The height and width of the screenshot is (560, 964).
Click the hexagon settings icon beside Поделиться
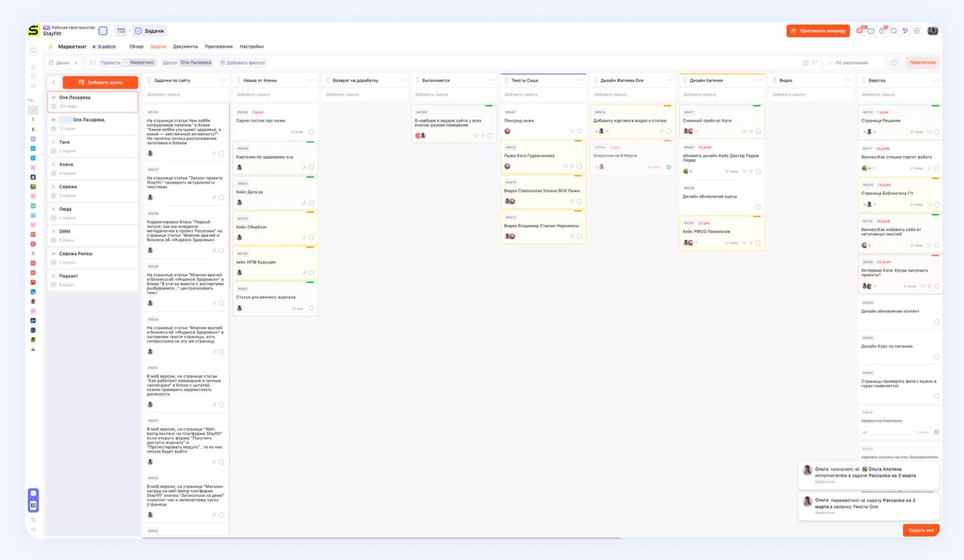click(894, 62)
